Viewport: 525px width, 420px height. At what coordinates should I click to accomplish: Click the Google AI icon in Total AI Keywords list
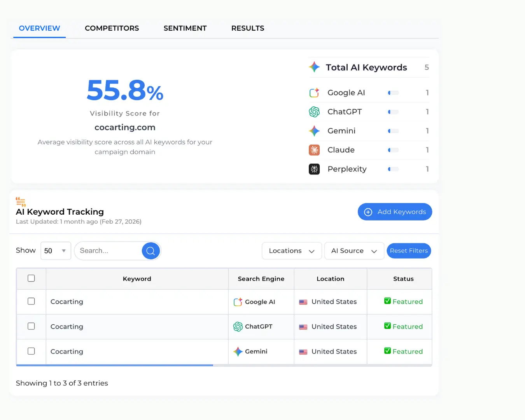pyautogui.click(x=314, y=93)
